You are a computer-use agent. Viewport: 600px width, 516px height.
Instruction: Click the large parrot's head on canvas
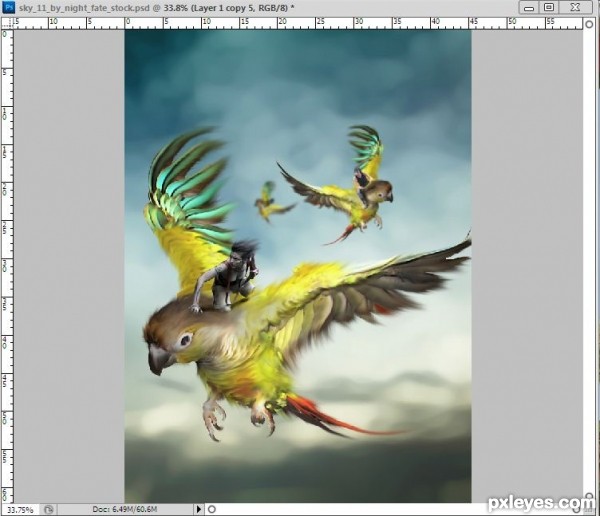pos(174,337)
